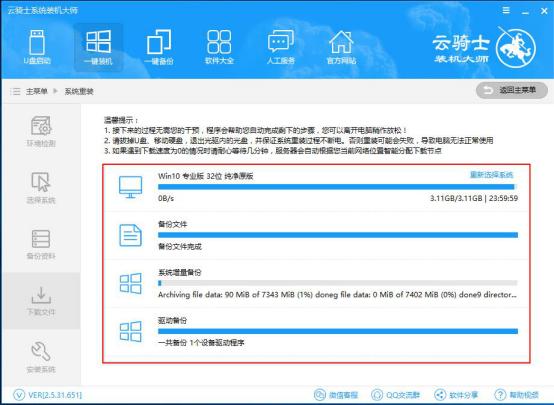
Task: Open 微信客服 support
Action: (x=336, y=395)
